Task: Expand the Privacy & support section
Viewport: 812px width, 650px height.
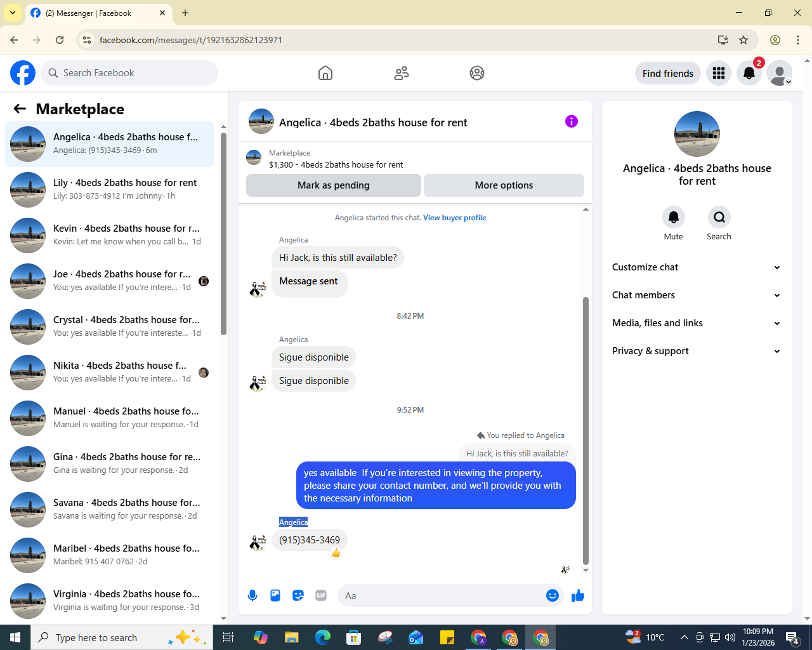Action: [x=697, y=351]
